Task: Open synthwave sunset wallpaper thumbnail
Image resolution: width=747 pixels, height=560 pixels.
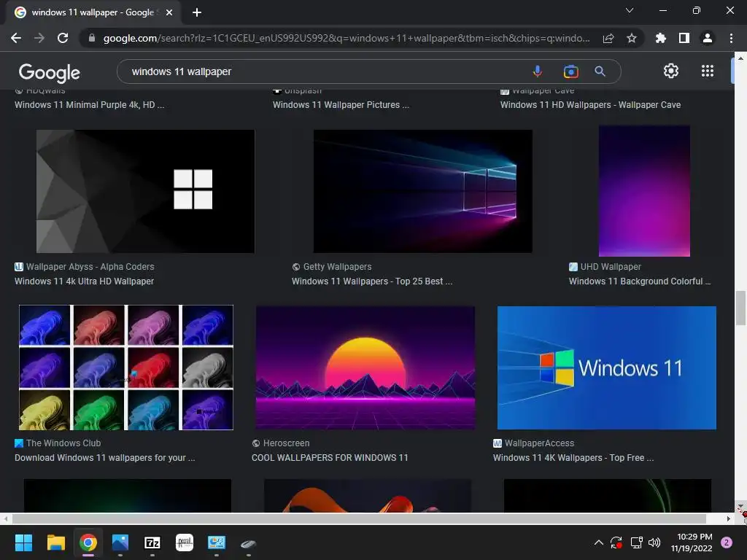Action: tap(365, 367)
